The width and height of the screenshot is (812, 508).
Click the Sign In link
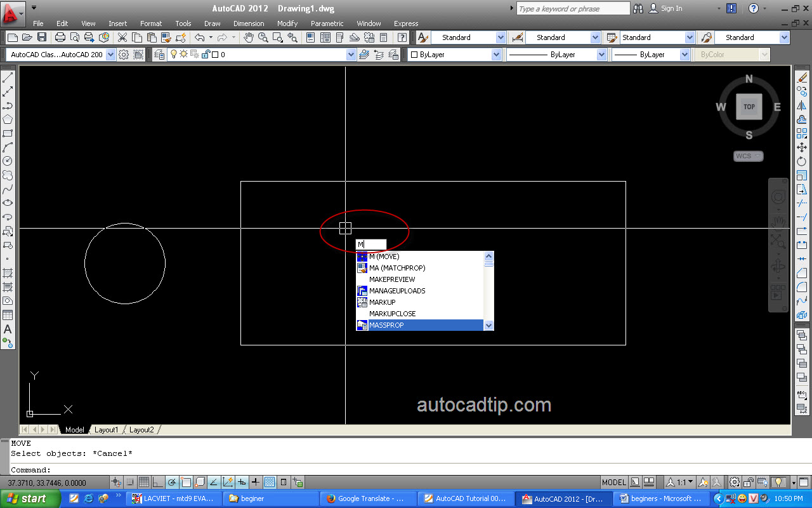(x=671, y=9)
